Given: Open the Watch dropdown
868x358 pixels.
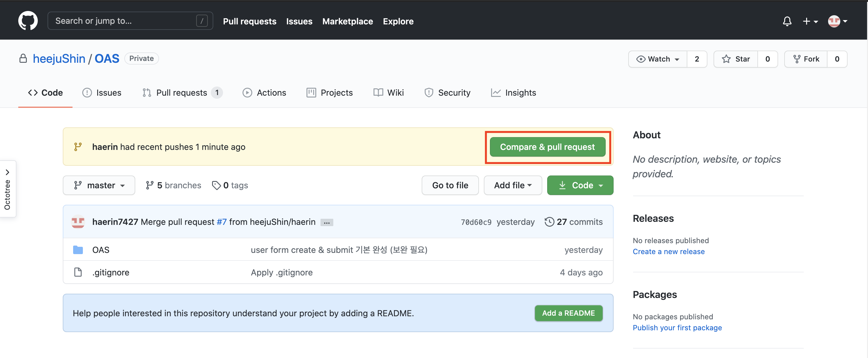Looking at the screenshot, I should click(657, 59).
